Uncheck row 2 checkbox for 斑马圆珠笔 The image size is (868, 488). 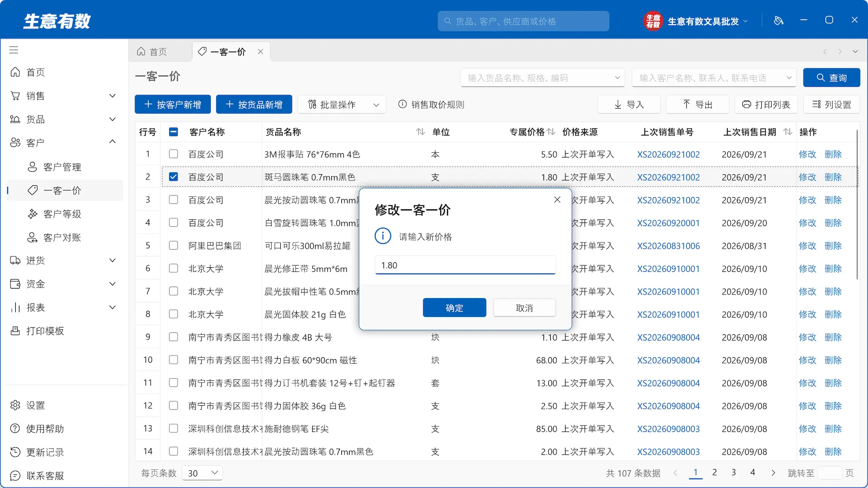(173, 177)
